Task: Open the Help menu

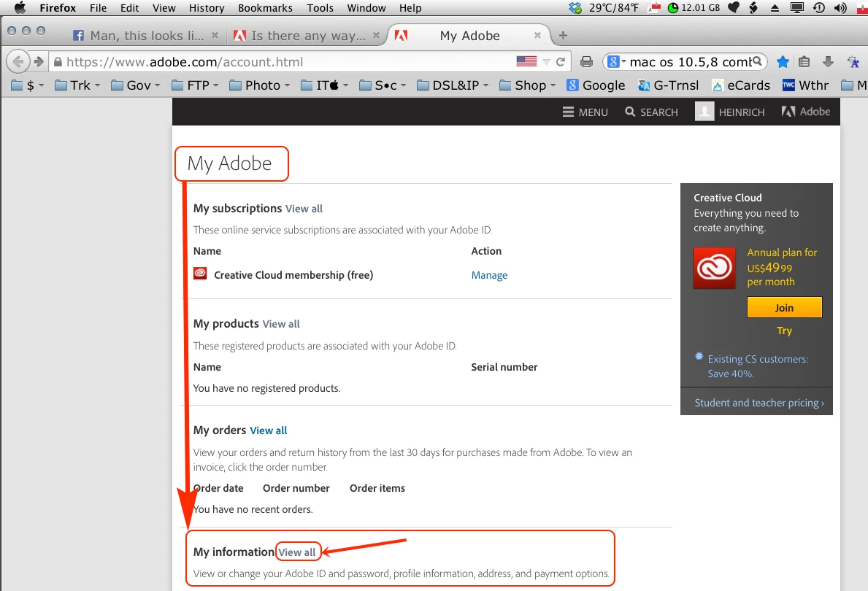Action: click(410, 8)
